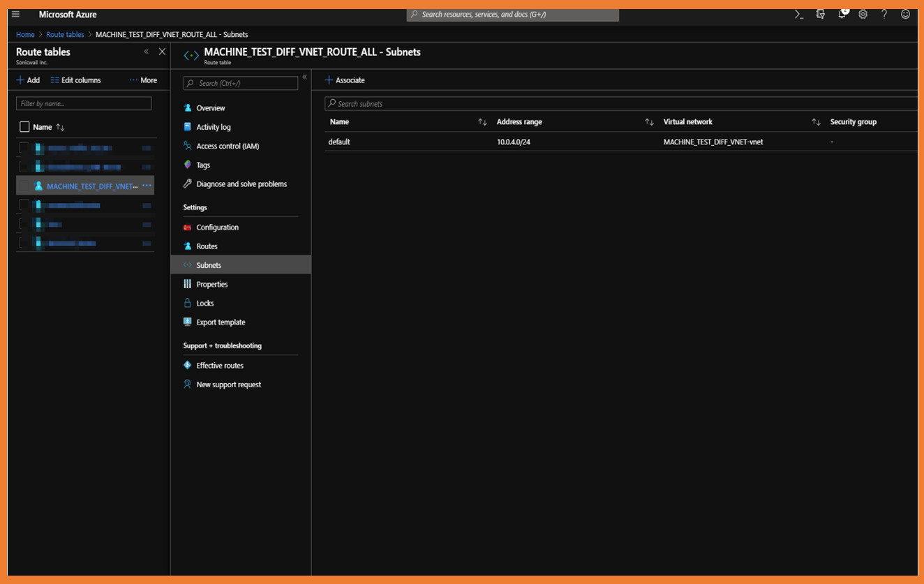Open the help question mark icon
This screenshot has height=584, width=924.
click(884, 14)
